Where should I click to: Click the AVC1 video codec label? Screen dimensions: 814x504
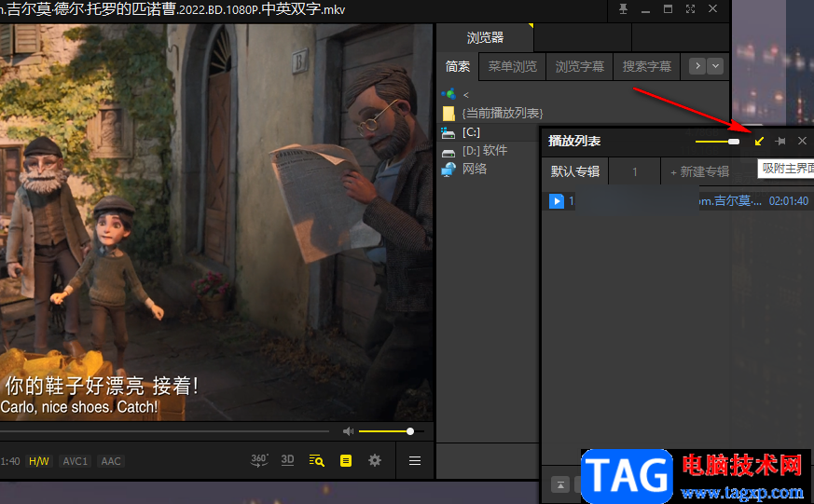coord(75,461)
